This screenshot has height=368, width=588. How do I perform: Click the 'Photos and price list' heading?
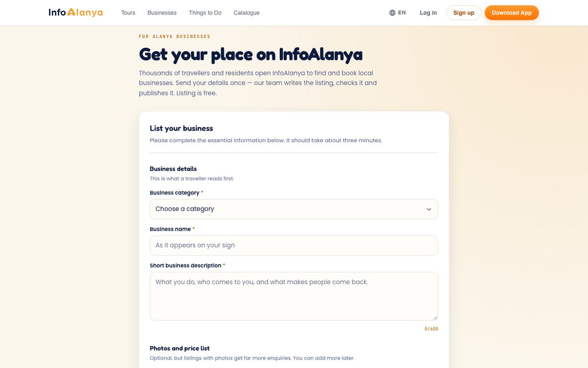(180, 348)
